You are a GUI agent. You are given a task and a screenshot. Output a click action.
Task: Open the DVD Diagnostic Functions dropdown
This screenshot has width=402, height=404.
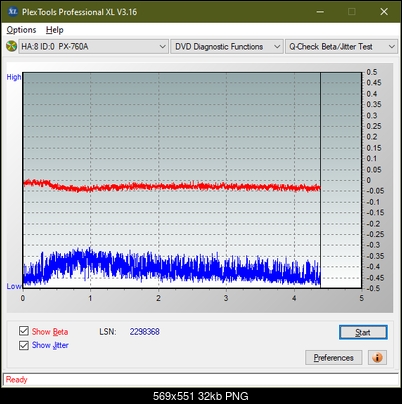click(227, 47)
